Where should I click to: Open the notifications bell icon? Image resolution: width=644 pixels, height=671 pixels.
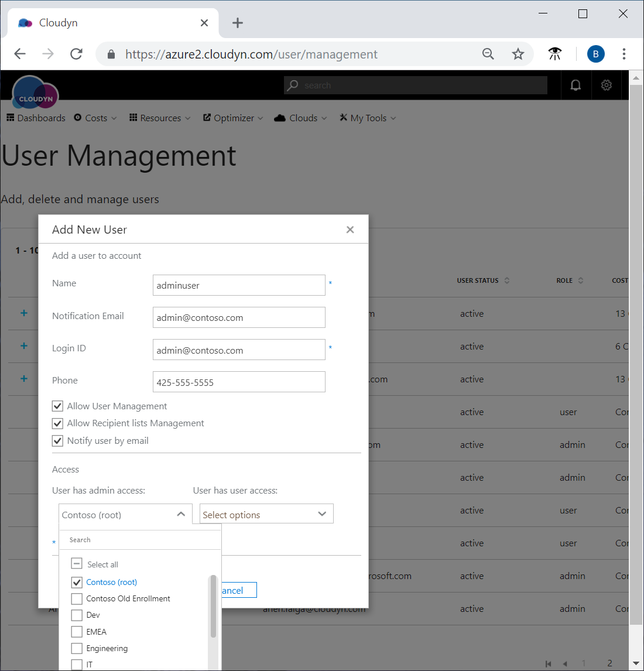pos(576,85)
